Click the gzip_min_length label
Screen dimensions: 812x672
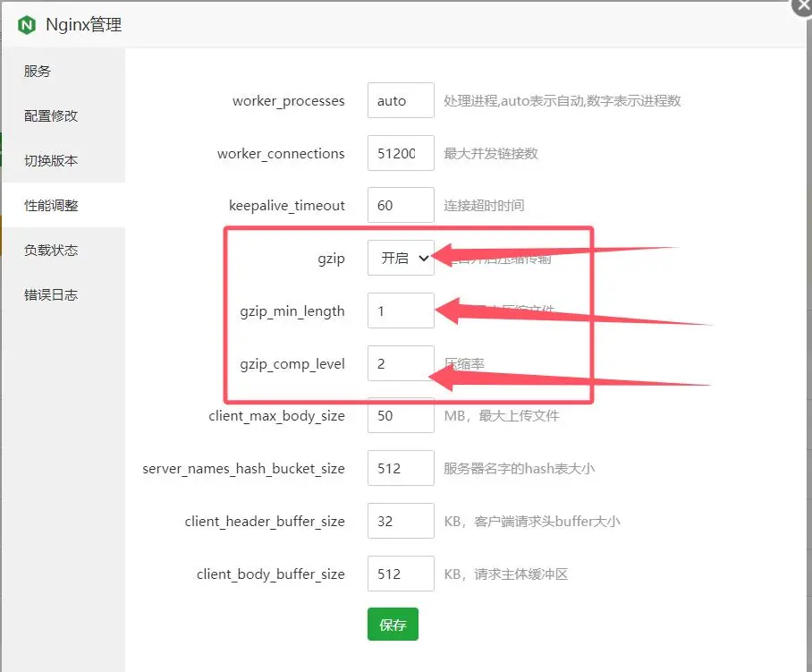tap(292, 311)
